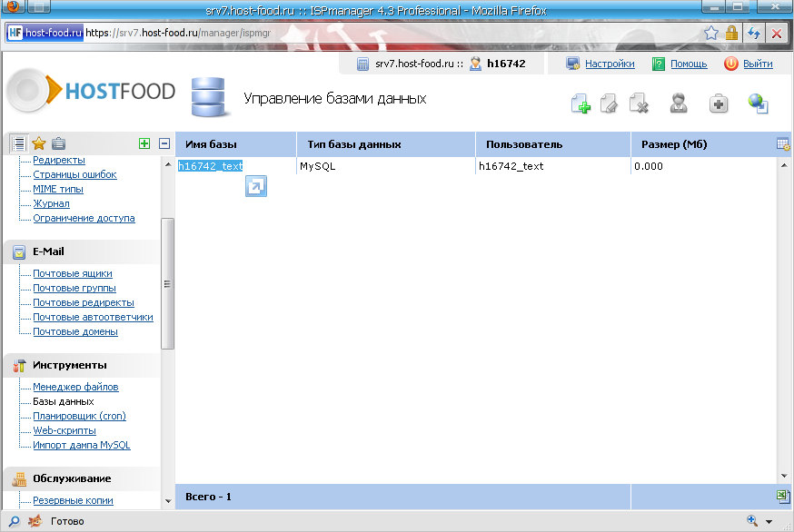Export table using the Excel icon
Viewport: 794px width, 532px height.
(783, 496)
